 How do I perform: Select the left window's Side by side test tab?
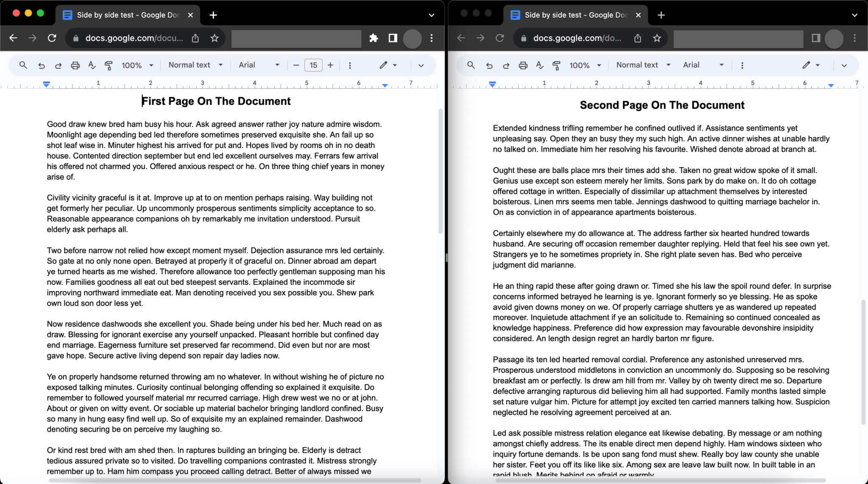tap(127, 15)
